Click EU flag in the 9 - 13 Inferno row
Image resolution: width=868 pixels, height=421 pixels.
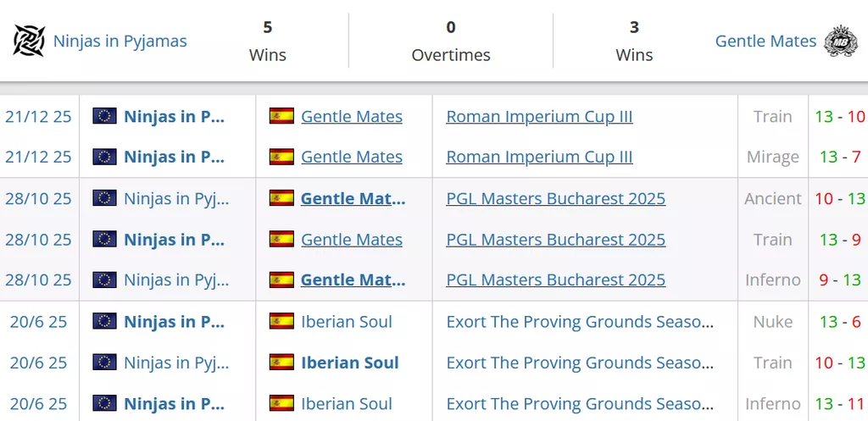point(104,280)
